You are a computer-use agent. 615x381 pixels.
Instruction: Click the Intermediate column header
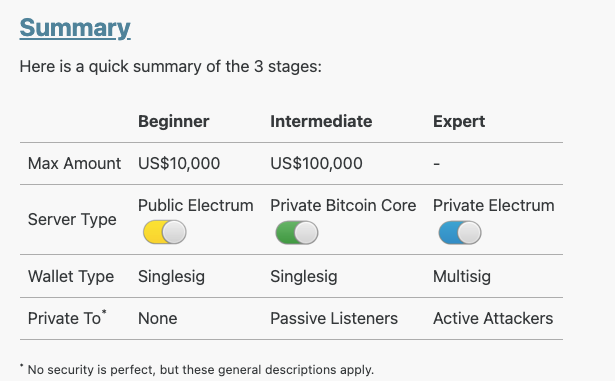coord(321,122)
